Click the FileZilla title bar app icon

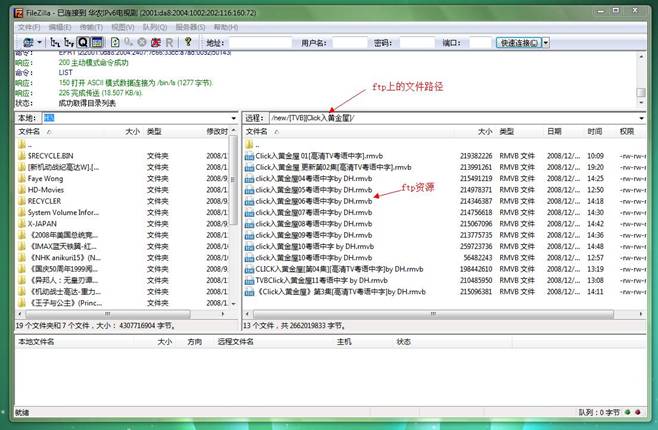[x=18, y=13]
